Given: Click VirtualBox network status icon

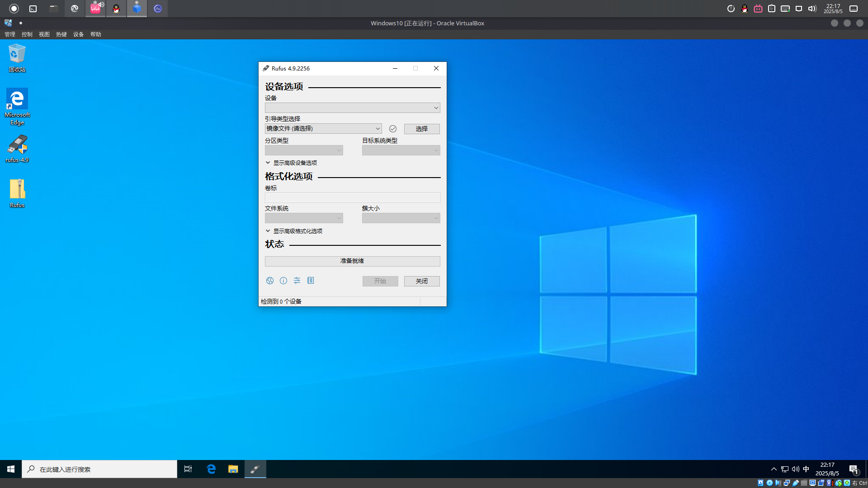Looking at the screenshot, I should pos(787,483).
